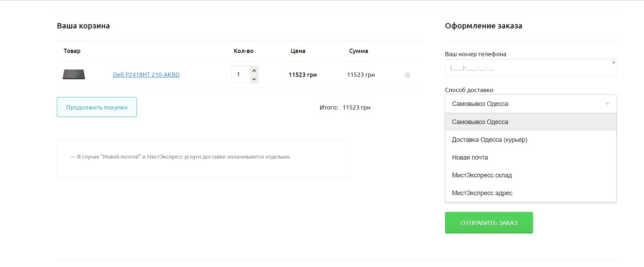The image size is (644, 267).
Task: Decrease quantity with the down arrow
Action: click(254, 79)
